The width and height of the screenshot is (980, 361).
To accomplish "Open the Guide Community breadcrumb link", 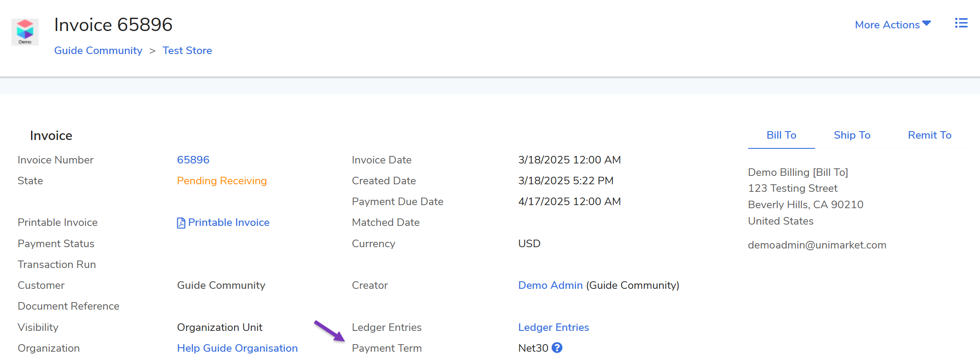I will pyautogui.click(x=98, y=50).
